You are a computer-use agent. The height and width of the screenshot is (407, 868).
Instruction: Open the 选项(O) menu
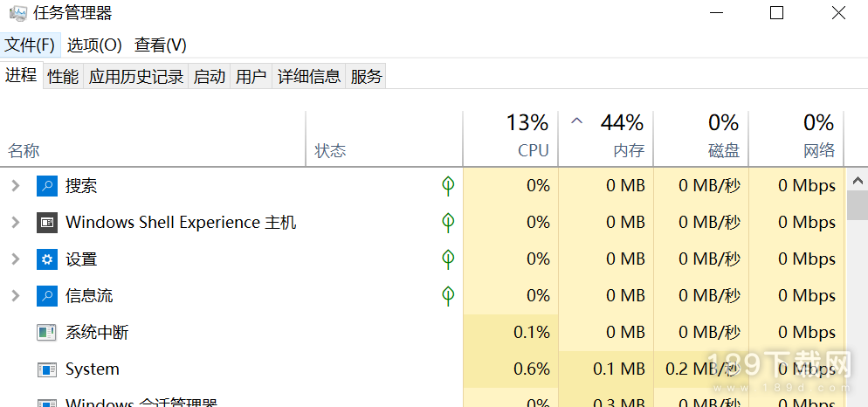click(94, 45)
